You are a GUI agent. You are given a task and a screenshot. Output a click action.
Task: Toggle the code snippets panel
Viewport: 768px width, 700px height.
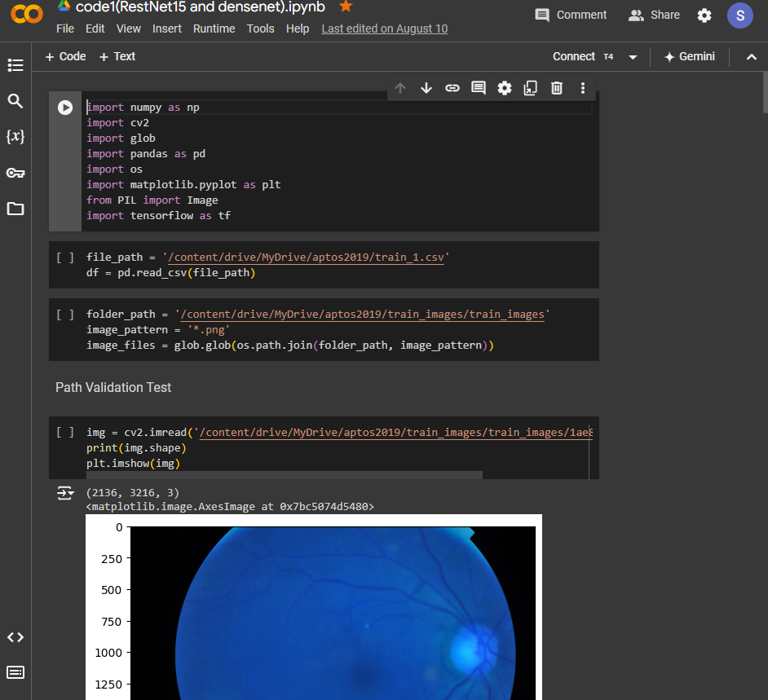(x=15, y=637)
